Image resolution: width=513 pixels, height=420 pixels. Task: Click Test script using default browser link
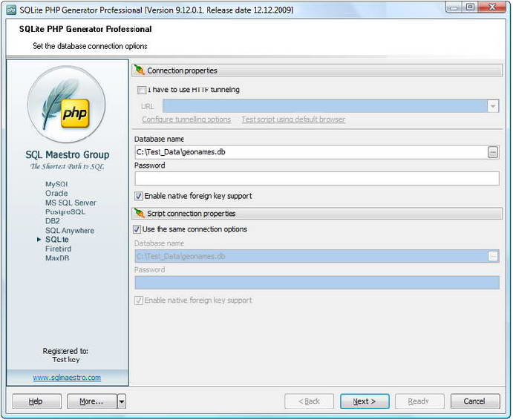[x=293, y=119]
